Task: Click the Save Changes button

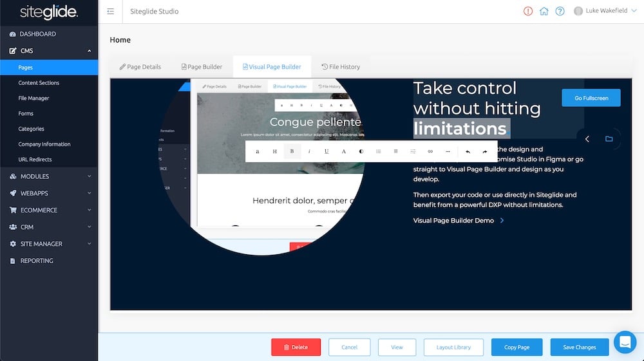Action: 580,347
